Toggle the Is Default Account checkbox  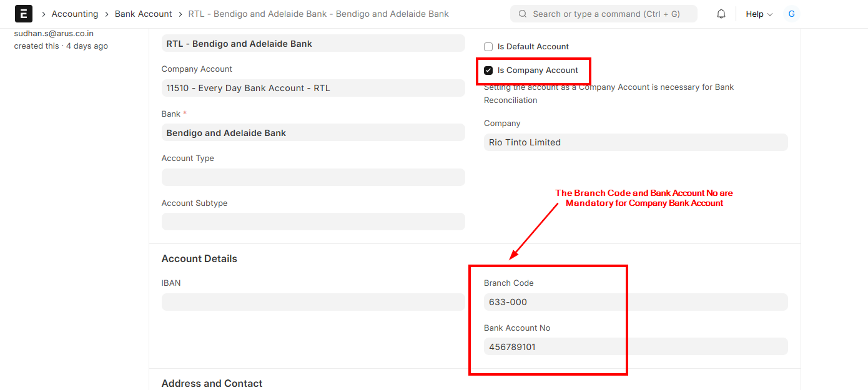(488, 47)
